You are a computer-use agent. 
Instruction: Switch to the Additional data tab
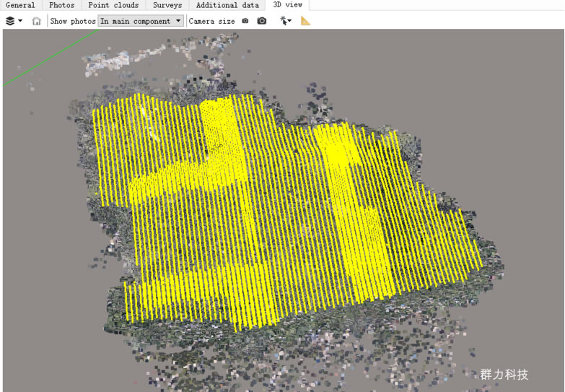tap(227, 5)
